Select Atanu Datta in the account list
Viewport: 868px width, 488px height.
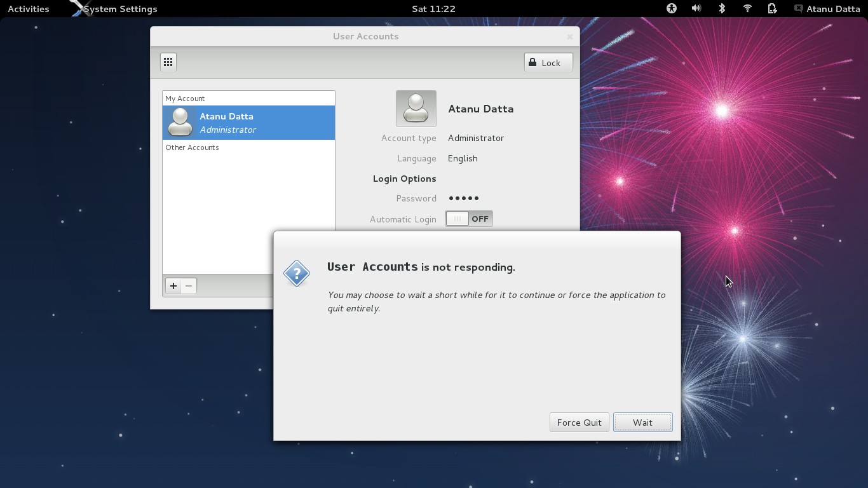click(248, 123)
